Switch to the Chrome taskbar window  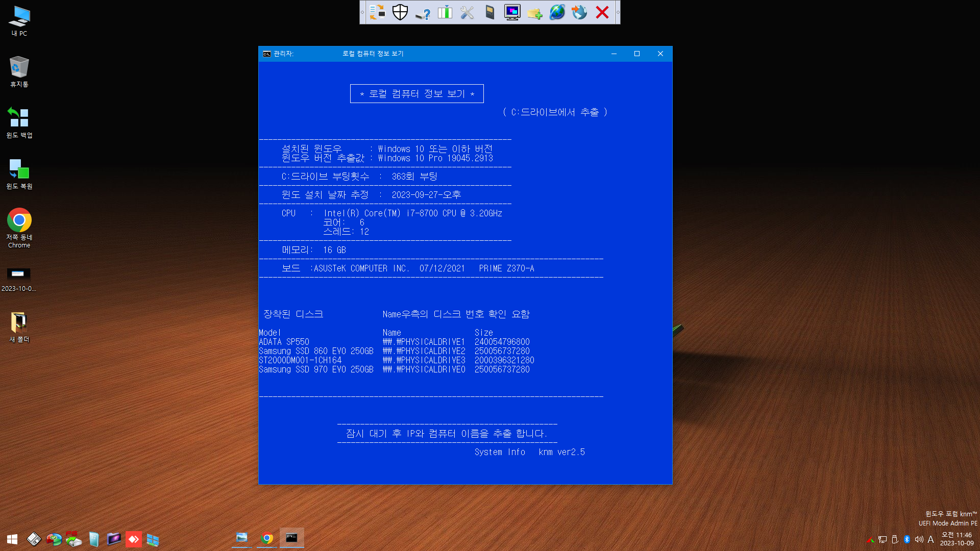267,538
